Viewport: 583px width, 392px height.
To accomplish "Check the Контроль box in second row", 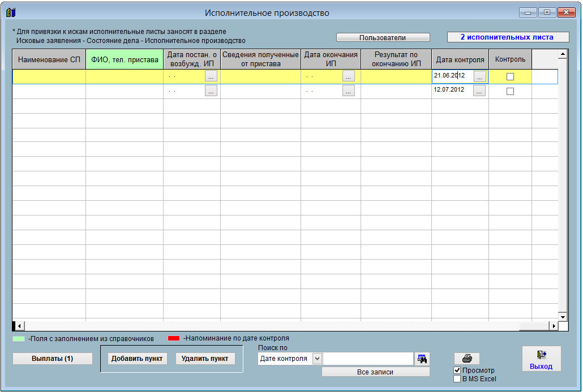I will coord(510,91).
